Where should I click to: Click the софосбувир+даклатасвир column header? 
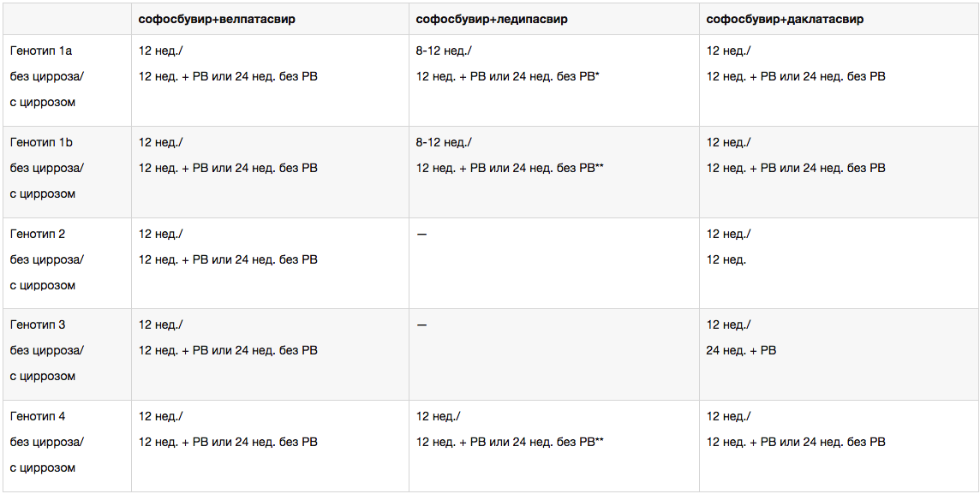pyautogui.click(x=785, y=19)
